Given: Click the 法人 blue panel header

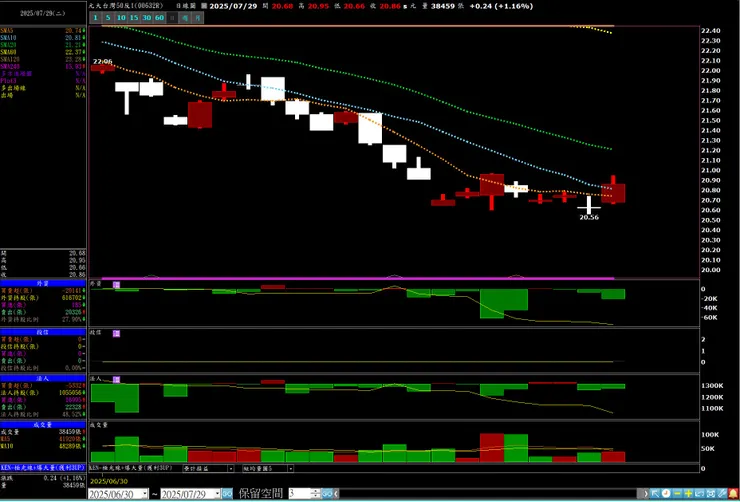Looking at the screenshot, I should pos(43,378).
